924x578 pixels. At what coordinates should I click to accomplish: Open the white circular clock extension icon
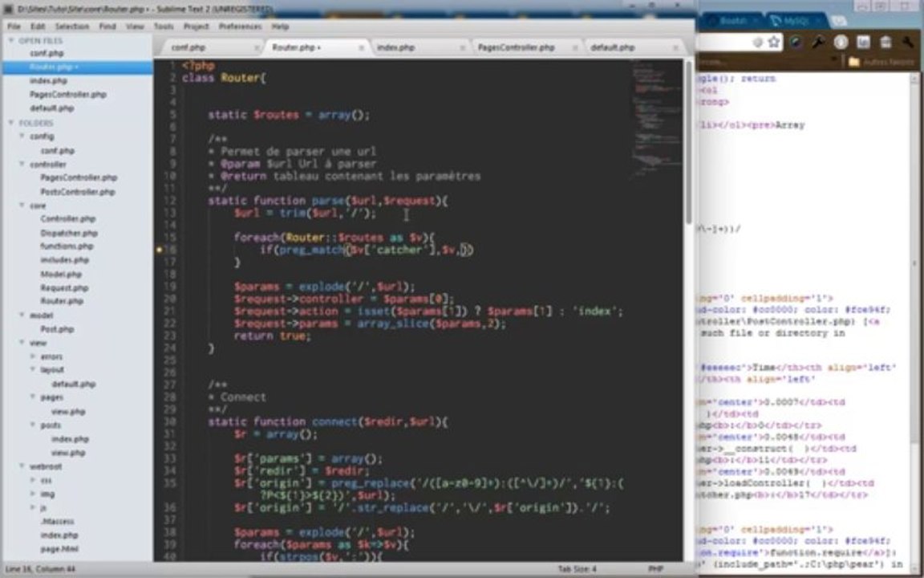[x=841, y=43]
